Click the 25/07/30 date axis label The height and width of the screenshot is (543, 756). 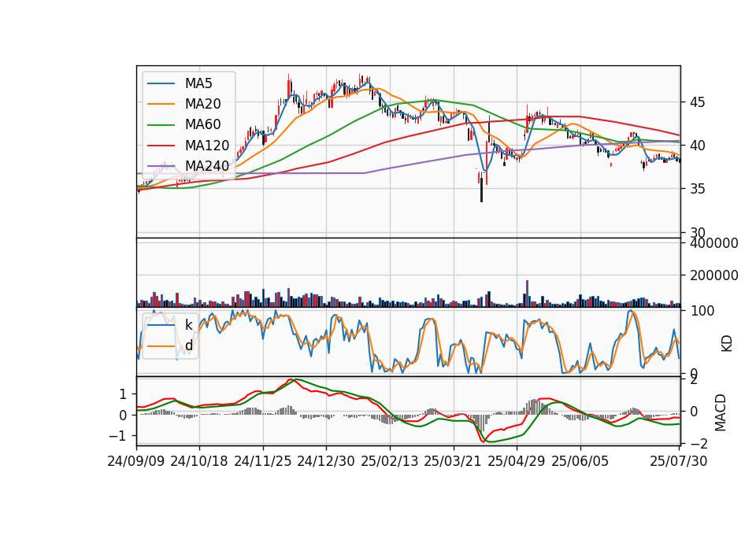pos(679,461)
